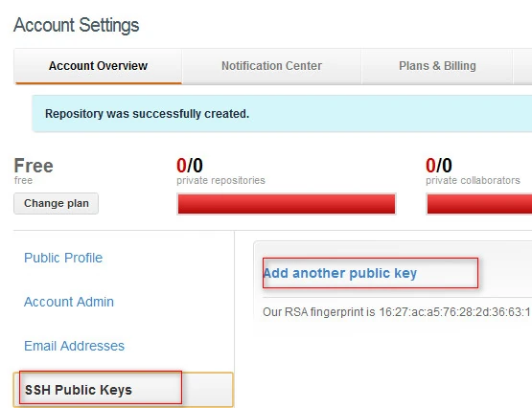Click the private collaborators caption text
532x408 pixels.
coord(473,180)
